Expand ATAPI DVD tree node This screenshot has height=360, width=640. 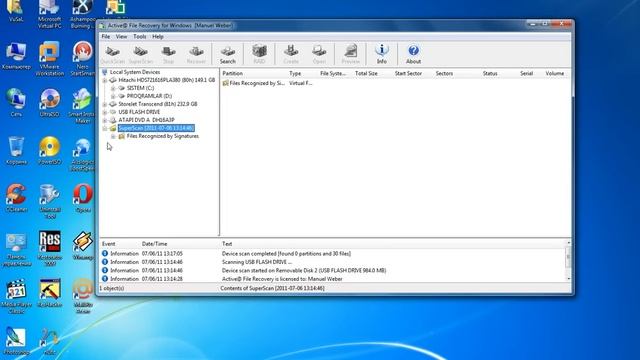click(105, 120)
